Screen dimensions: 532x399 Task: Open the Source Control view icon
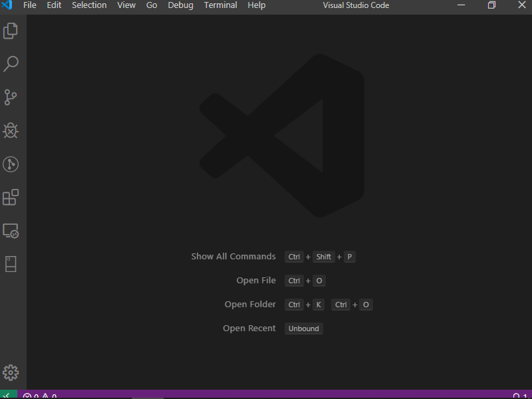click(11, 97)
